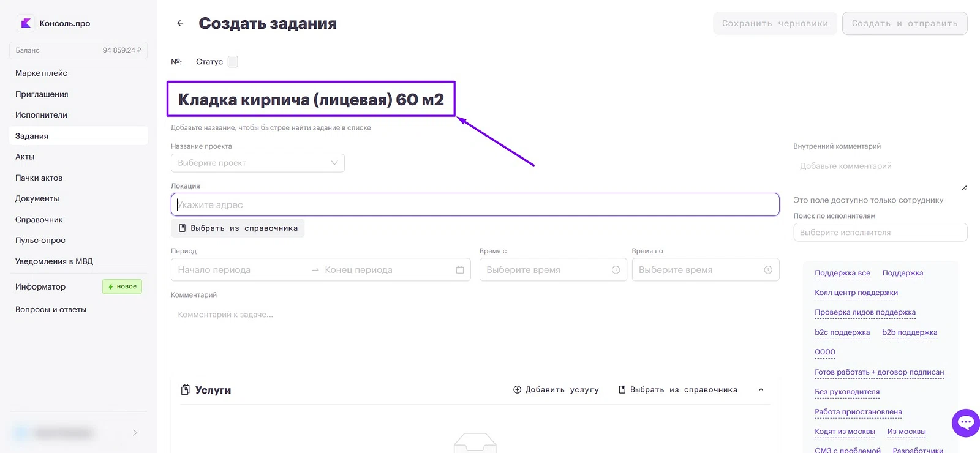Expand the user profile chevron in sidebar
980x453 pixels.
pyautogui.click(x=135, y=433)
